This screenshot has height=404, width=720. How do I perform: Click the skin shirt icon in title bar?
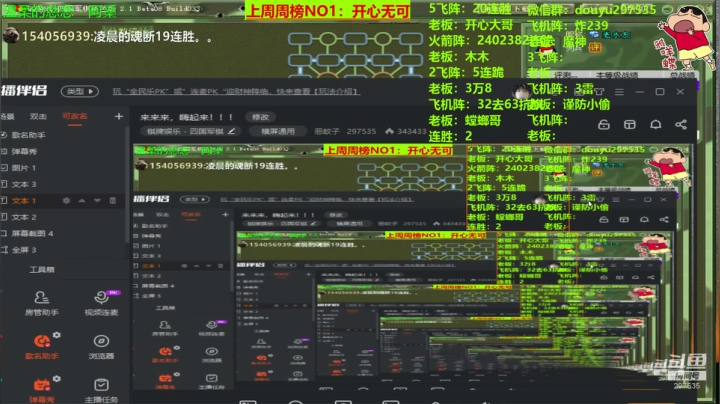[599, 92]
